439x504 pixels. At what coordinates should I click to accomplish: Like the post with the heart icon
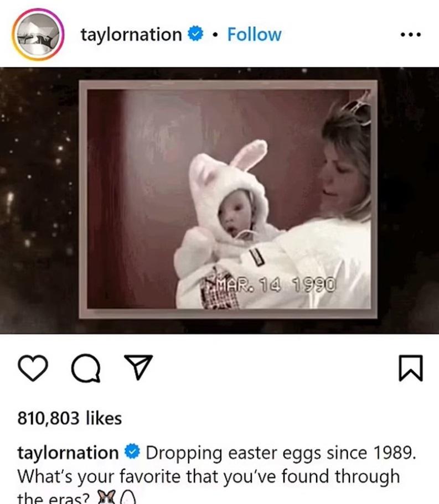[33, 368]
